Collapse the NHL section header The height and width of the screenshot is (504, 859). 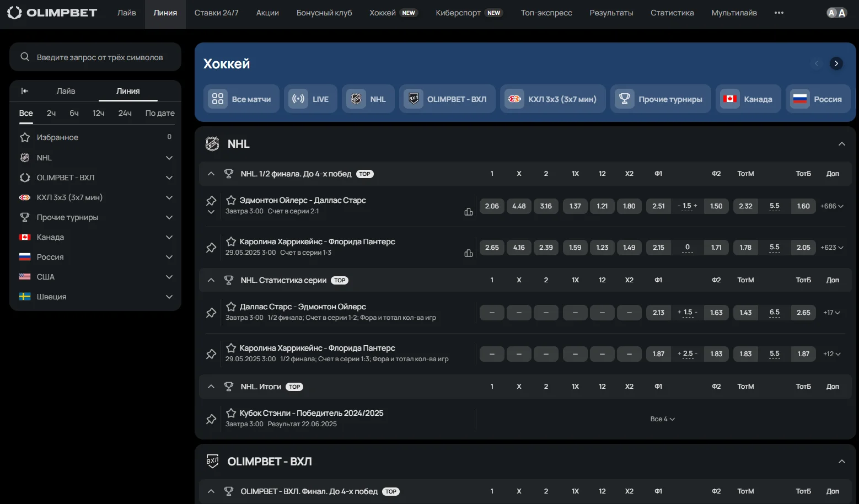[x=841, y=144]
